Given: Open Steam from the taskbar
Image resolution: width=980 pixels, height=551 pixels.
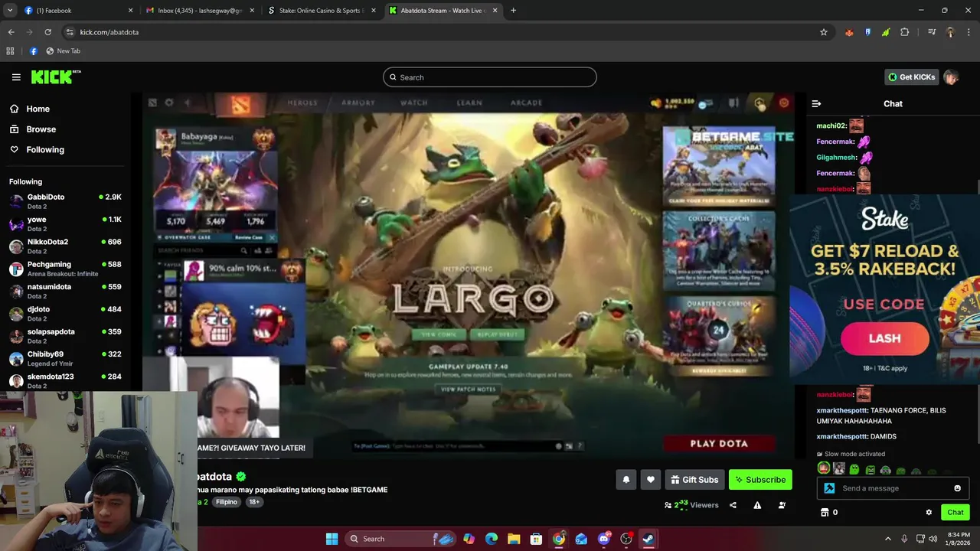Looking at the screenshot, I should 648,539.
